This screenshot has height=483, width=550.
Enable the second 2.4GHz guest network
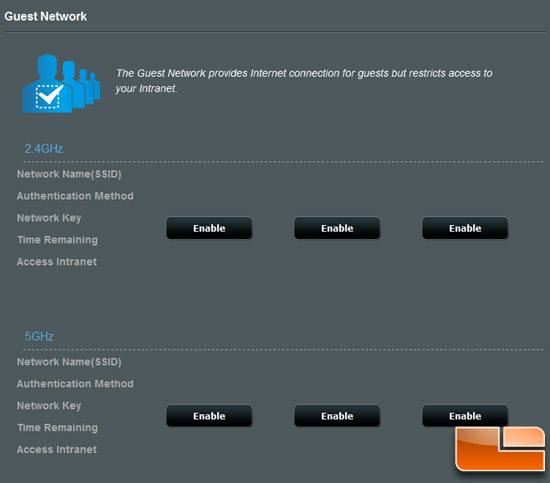pyautogui.click(x=337, y=228)
